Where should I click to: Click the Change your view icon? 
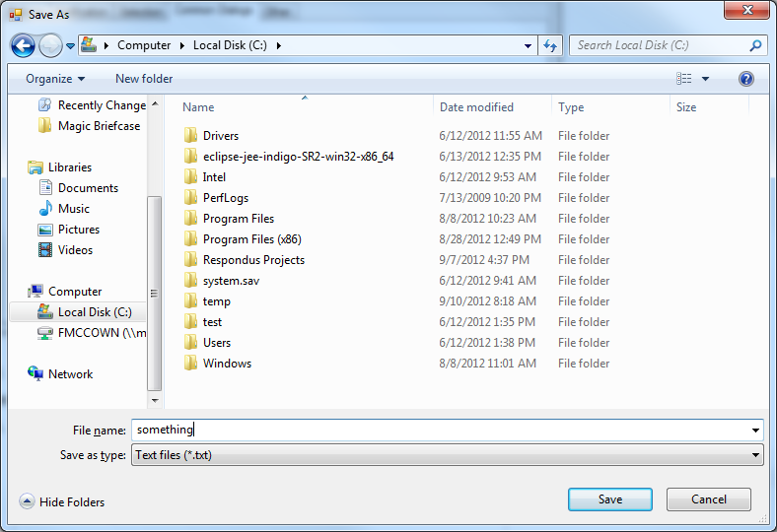pos(684,79)
